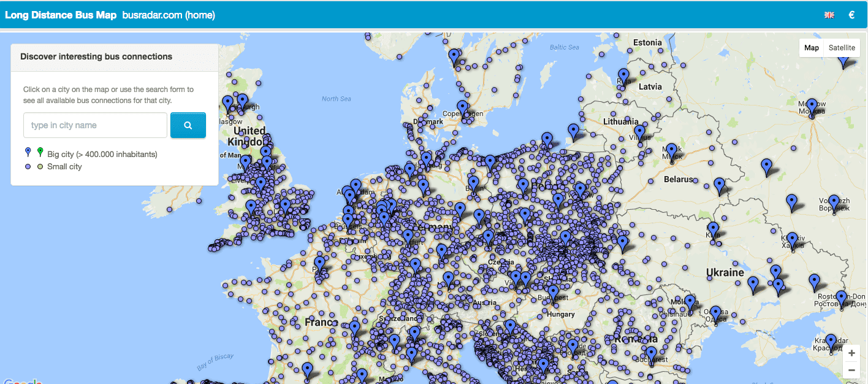Click the Kyiv pin marker
The height and width of the screenshot is (384, 868).
point(713,230)
